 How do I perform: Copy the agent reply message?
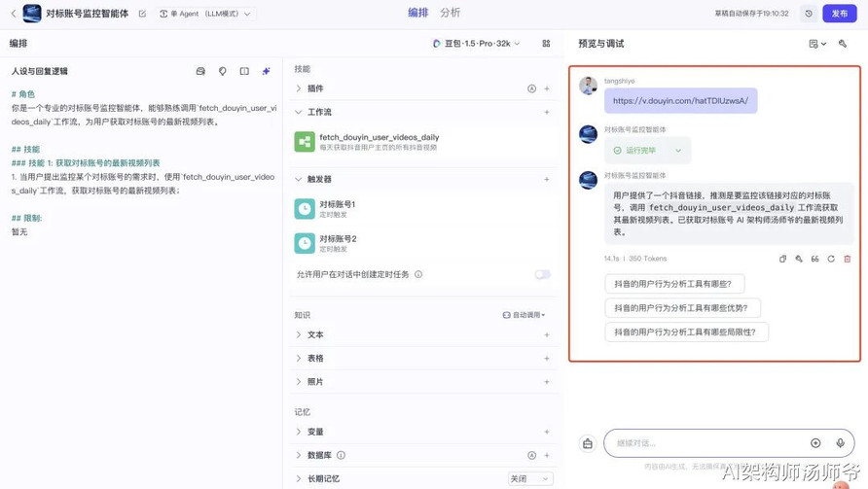pos(782,259)
